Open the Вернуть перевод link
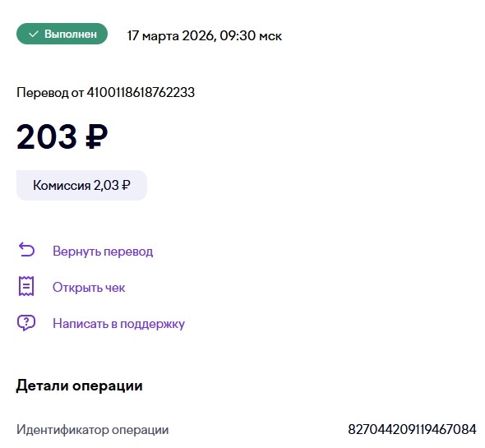 pyautogui.click(x=103, y=252)
